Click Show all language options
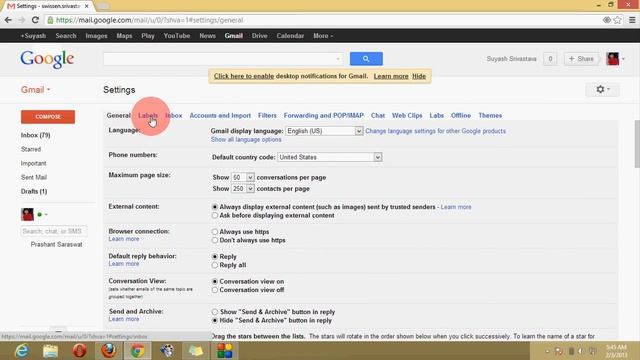 (246, 140)
